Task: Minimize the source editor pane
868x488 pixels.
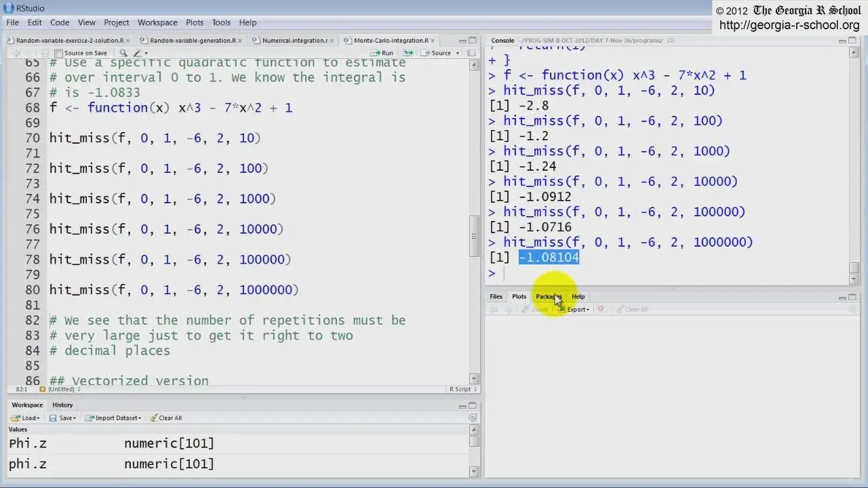Action: pos(462,41)
